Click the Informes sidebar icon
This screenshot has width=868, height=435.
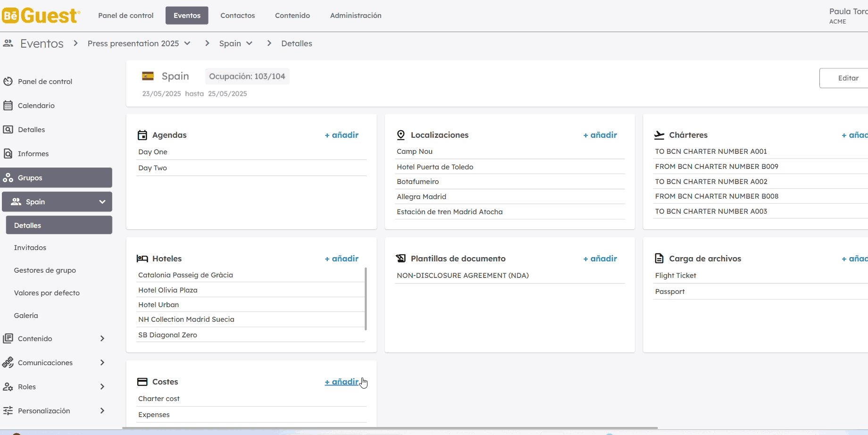pos(8,153)
